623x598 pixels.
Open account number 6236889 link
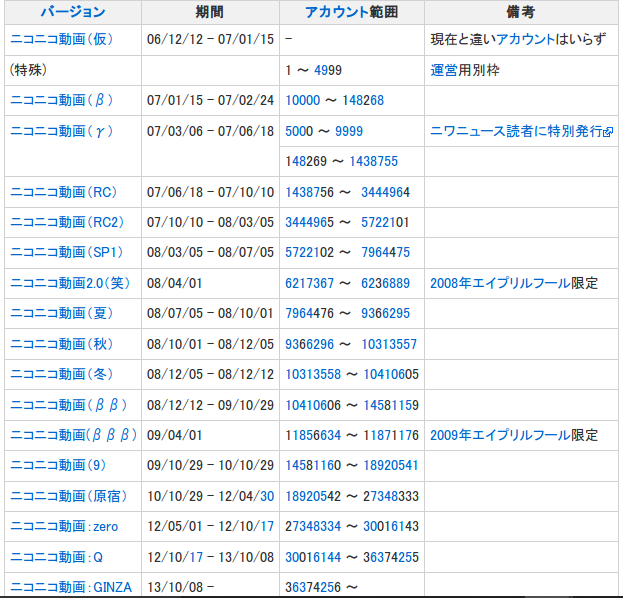click(385, 283)
